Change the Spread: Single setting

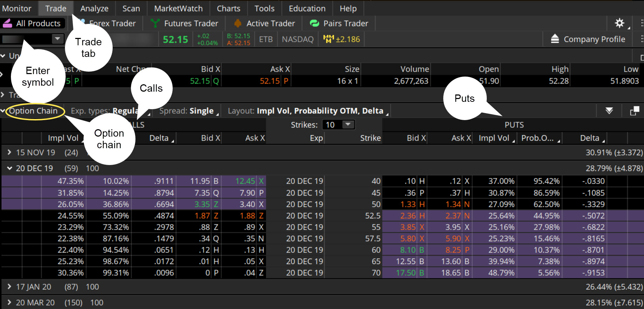coord(189,111)
